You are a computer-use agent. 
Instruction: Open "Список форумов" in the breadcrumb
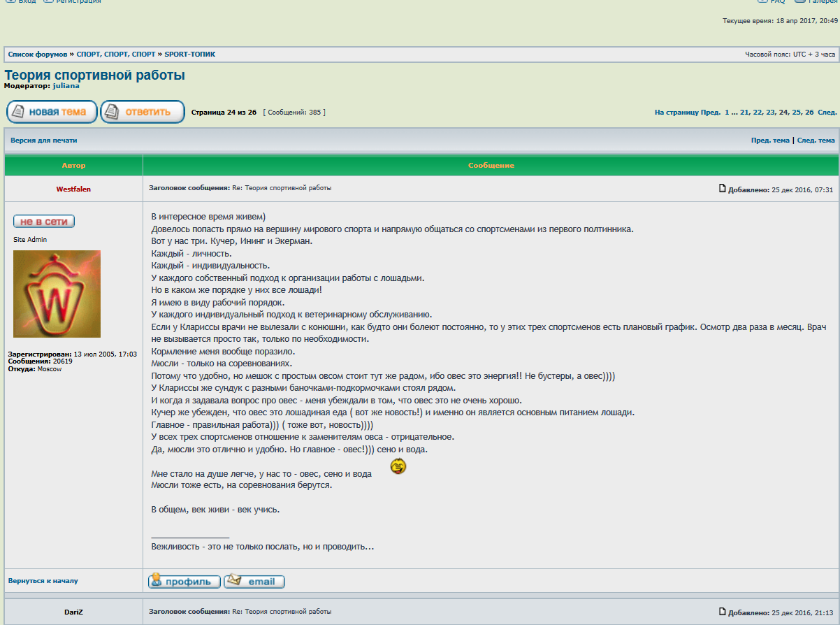(x=38, y=55)
